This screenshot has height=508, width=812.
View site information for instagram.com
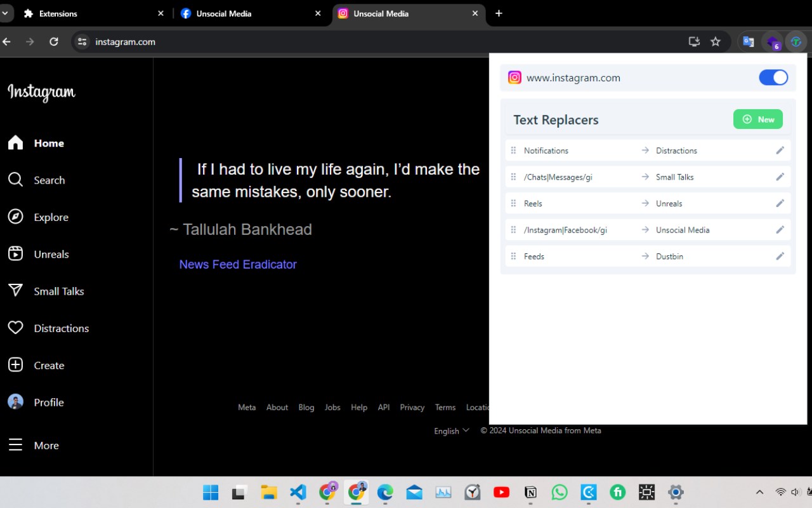click(82, 42)
